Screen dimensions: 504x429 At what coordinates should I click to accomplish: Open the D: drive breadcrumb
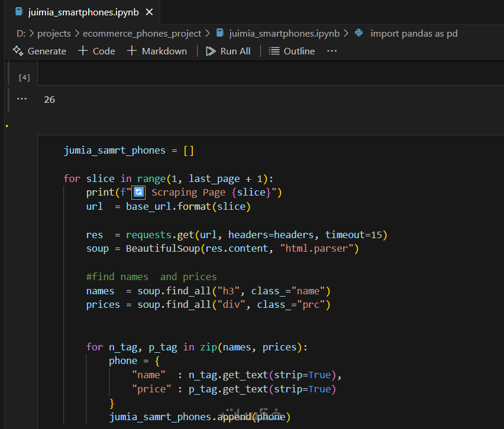(21, 34)
